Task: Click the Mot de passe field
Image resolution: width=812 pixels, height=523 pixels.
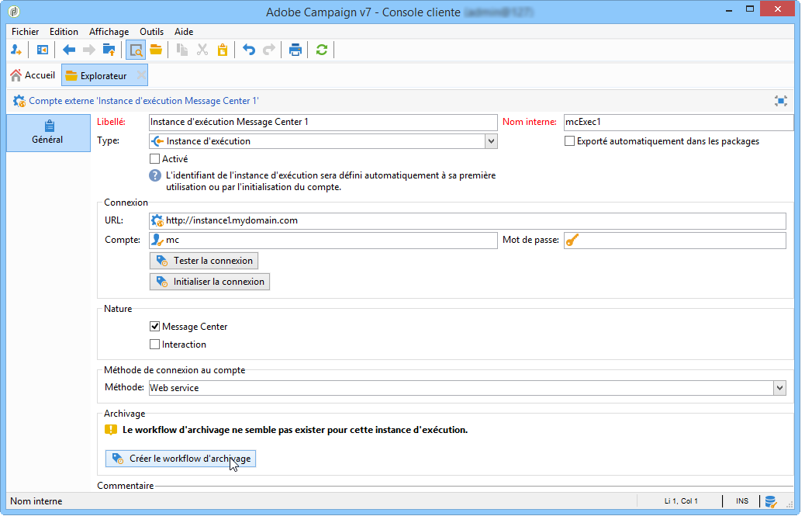Action: [675, 240]
